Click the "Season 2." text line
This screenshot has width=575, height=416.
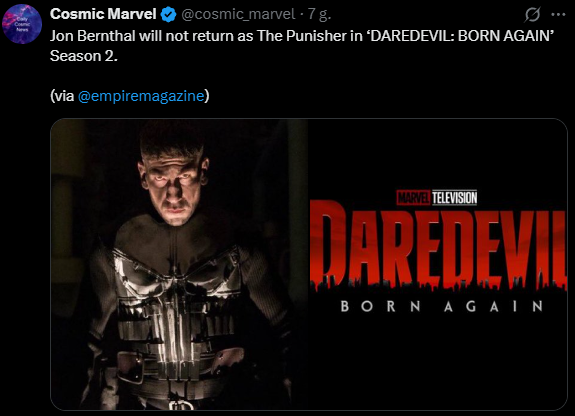click(84, 56)
